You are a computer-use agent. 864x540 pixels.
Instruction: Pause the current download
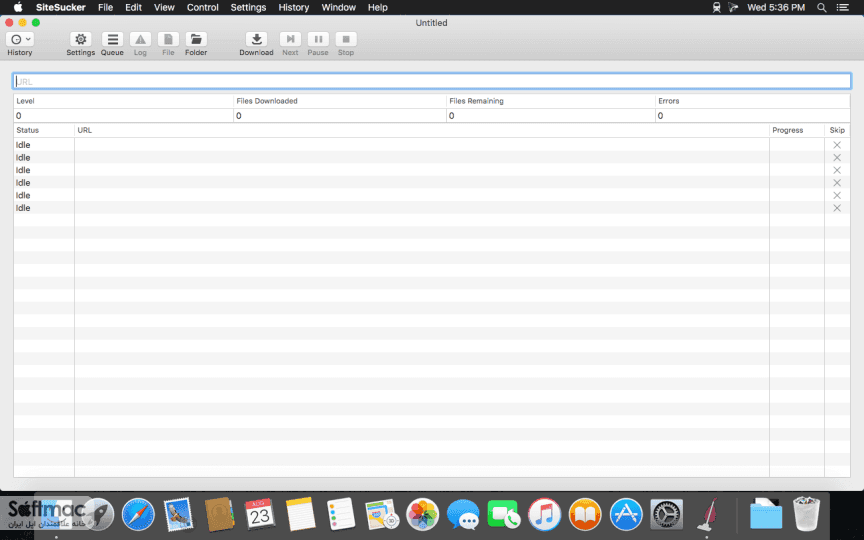318,39
